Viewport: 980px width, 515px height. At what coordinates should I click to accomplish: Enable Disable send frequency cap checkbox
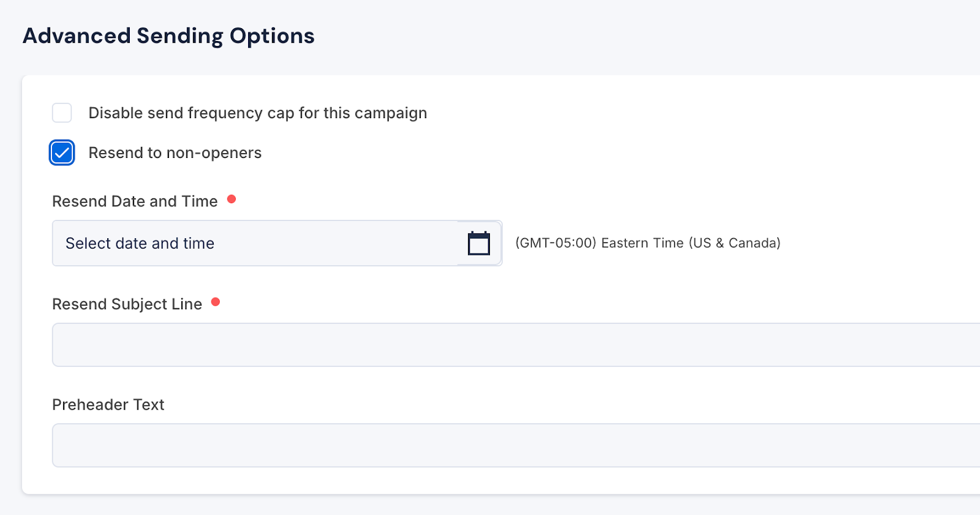pos(62,113)
